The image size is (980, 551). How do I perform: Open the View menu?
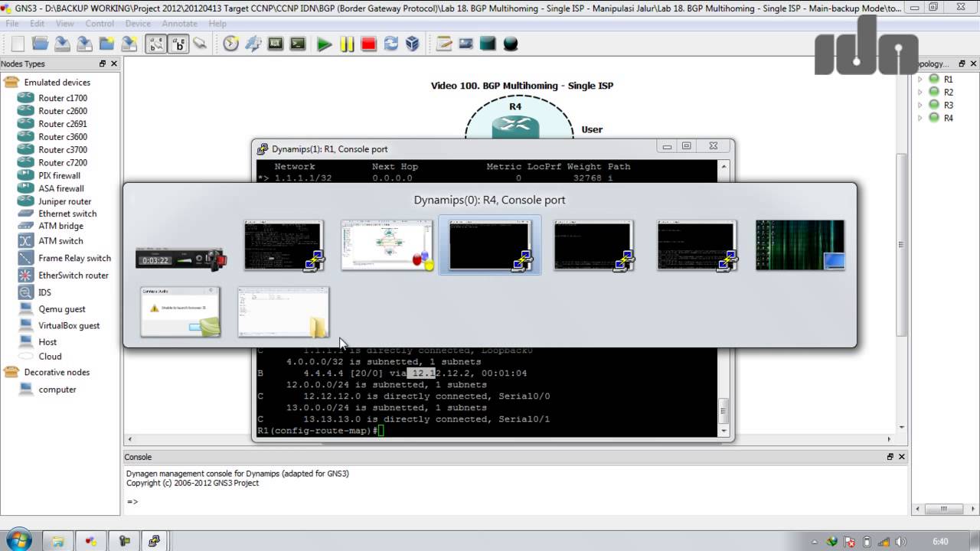[65, 24]
